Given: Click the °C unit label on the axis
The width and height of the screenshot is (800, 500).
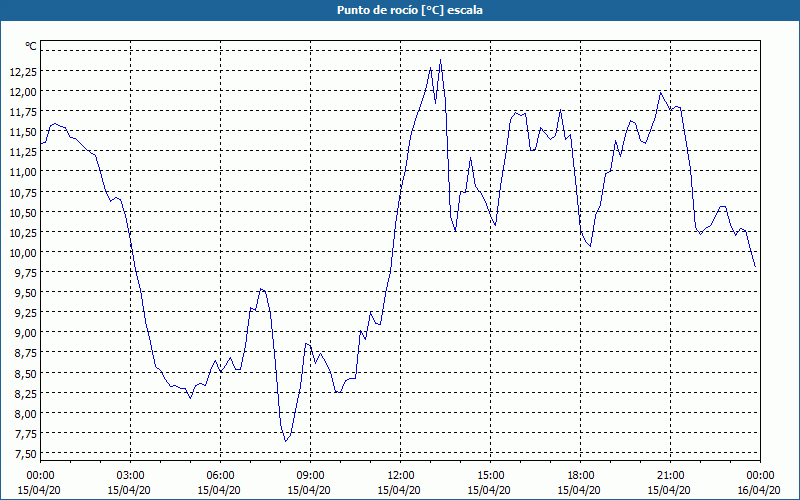Looking at the screenshot, I should (31, 46).
